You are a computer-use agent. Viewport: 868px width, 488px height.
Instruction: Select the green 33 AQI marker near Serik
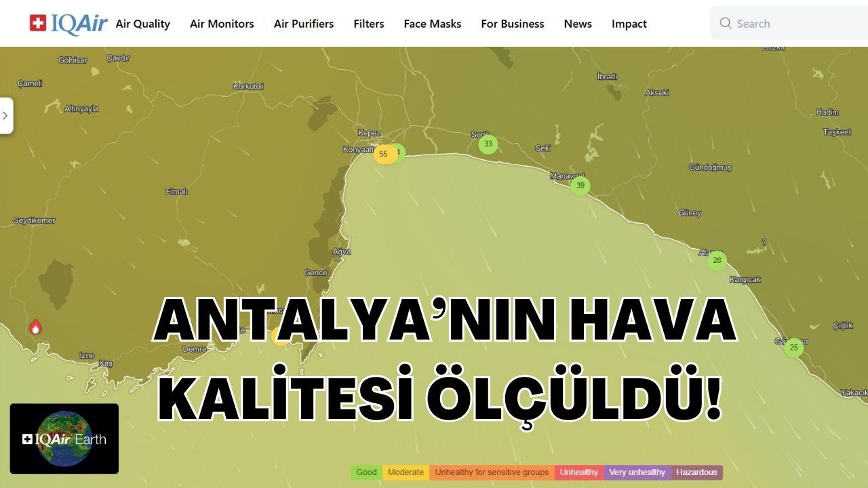pos(488,144)
